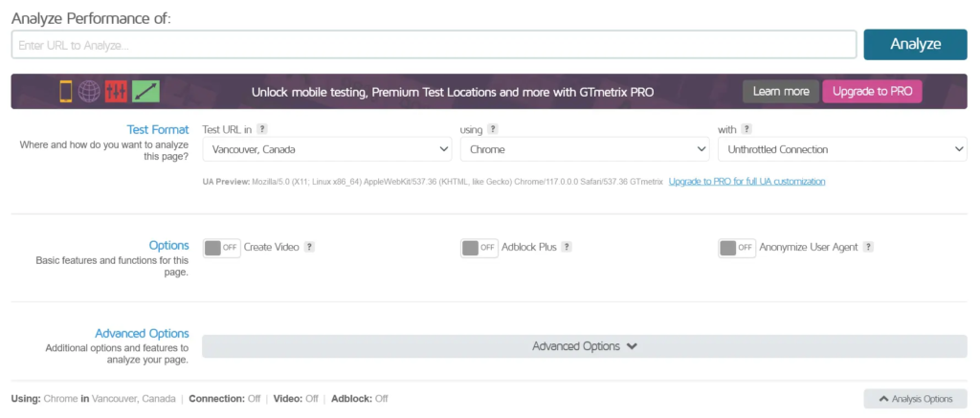This screenshot has height=418, width=980.
Task: Open the Chrome browser dropdown
Action: pos(584,149)
